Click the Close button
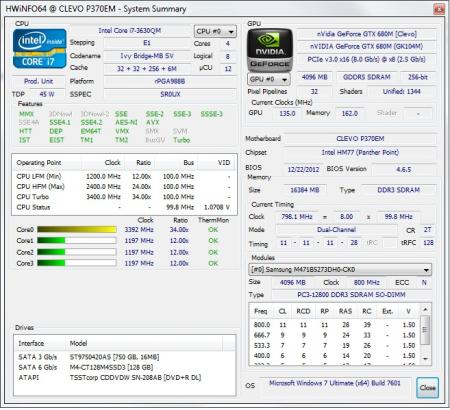This screenshot has width=450, height=410. point(427,387)
